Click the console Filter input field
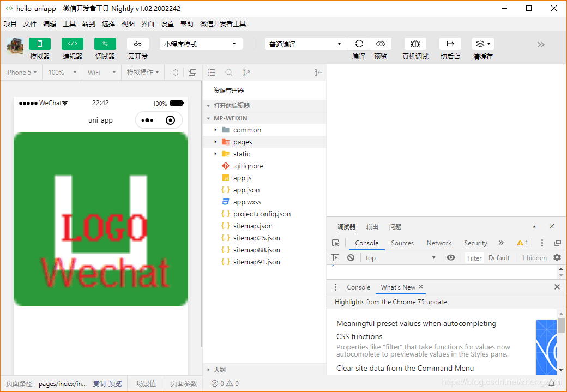Screen dimensions: 567x392 point(474,258)
